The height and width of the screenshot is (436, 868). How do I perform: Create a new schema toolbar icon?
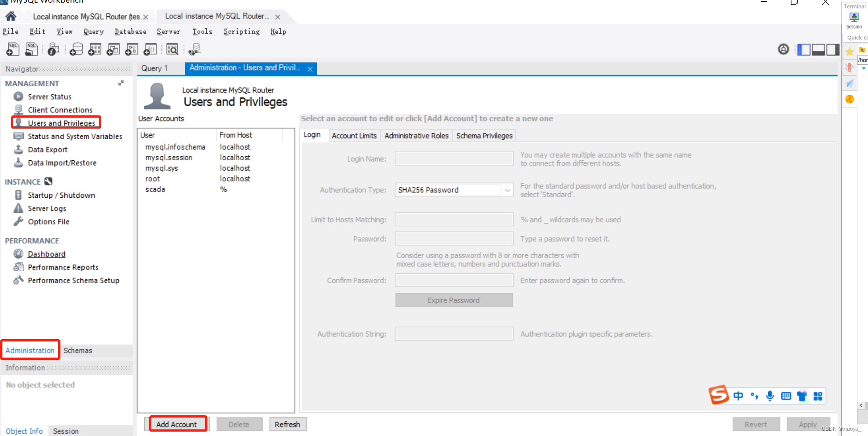[76, 49]
